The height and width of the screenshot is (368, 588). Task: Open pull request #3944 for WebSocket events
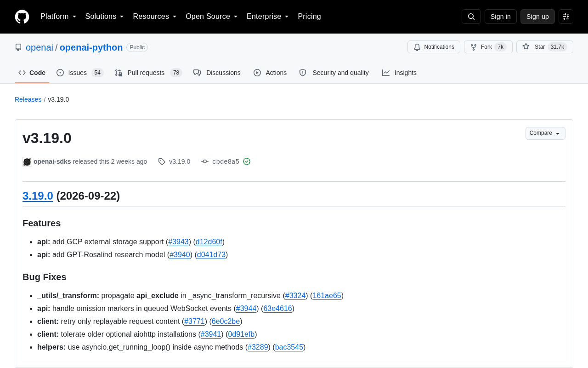246,309
